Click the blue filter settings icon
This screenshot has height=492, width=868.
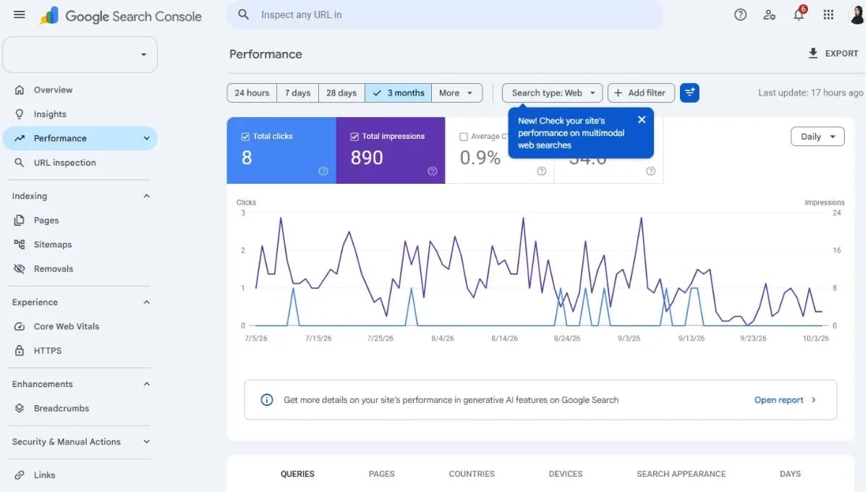[689, 93]
